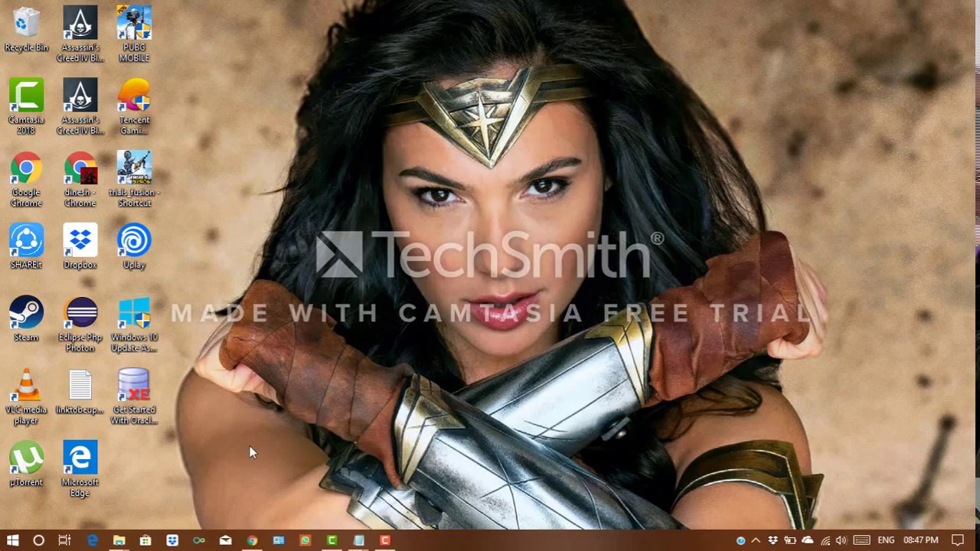Open Dropbox pinned taskbar icon

point(172,540)
